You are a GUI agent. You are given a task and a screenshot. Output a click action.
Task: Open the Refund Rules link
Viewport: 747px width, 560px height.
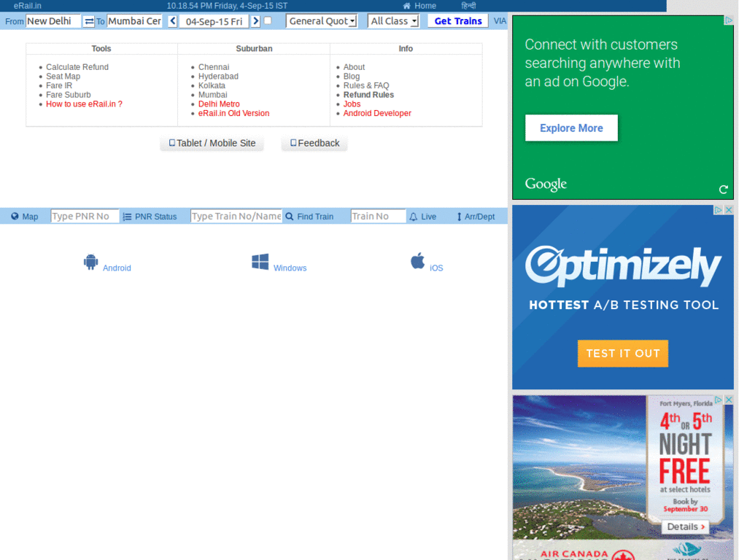pos(368,95)
